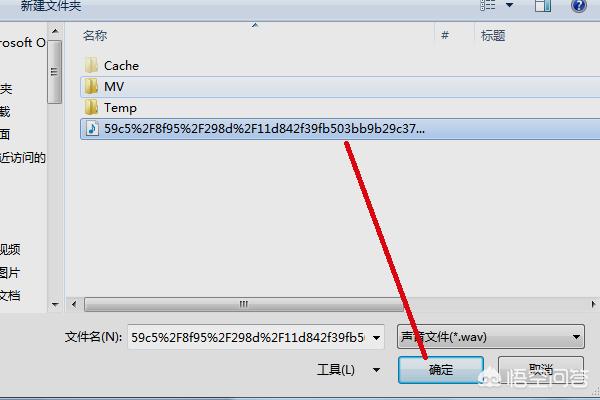Screen dimensions: 600x400
Task: Click the horizontal scrollbar thumb in file list
Action: tap(244, 304)
